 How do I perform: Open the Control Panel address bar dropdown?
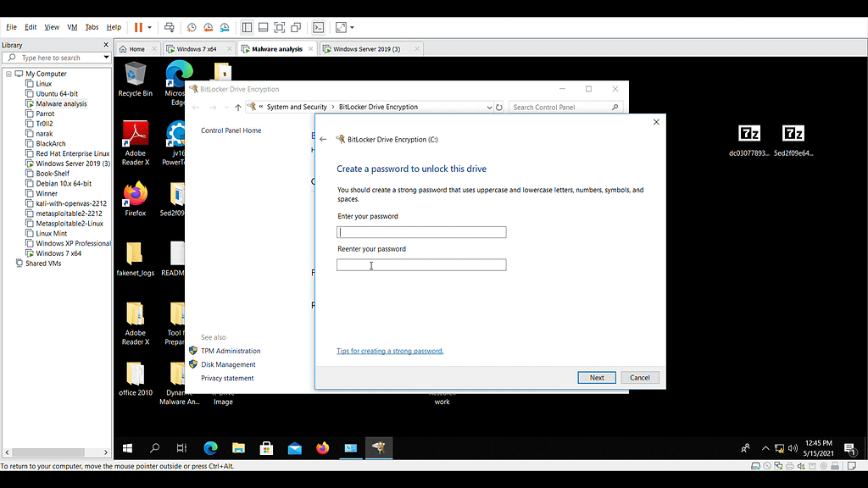(489, 108)
